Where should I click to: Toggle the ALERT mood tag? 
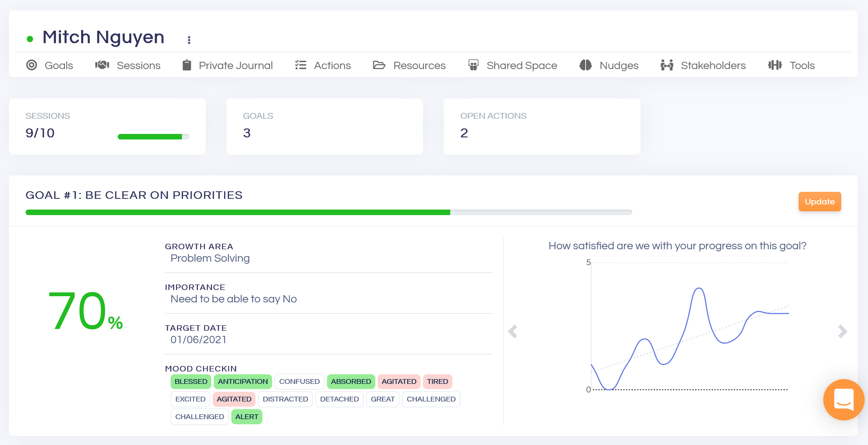pos(247,417)
